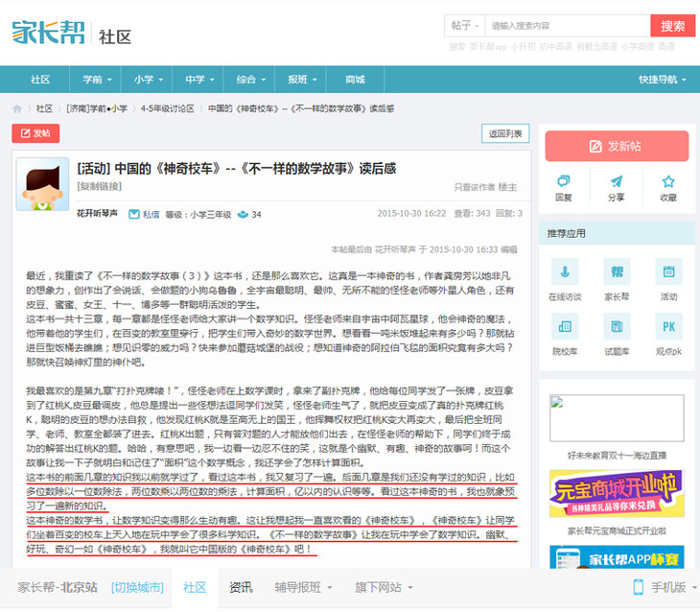Click the 查看: 343 view count
Image resolution: width=700 pixels, height=612 pixels.
[x=472, y=214]
